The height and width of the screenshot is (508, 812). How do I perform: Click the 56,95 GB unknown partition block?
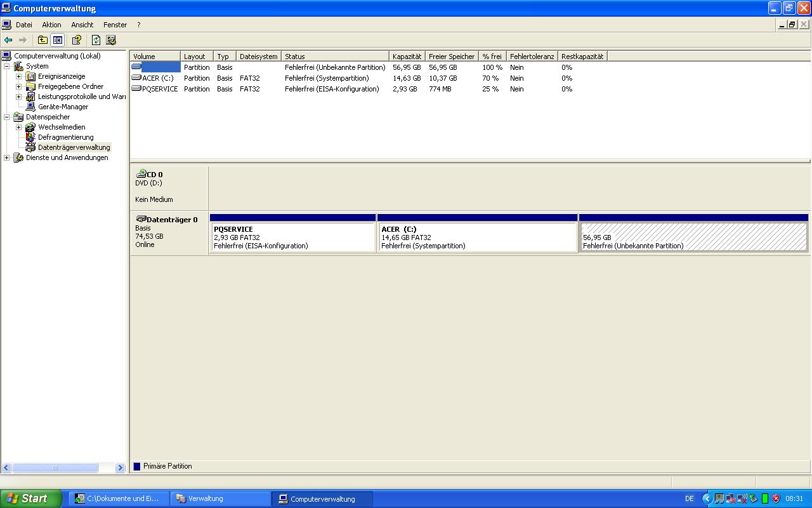693,234
